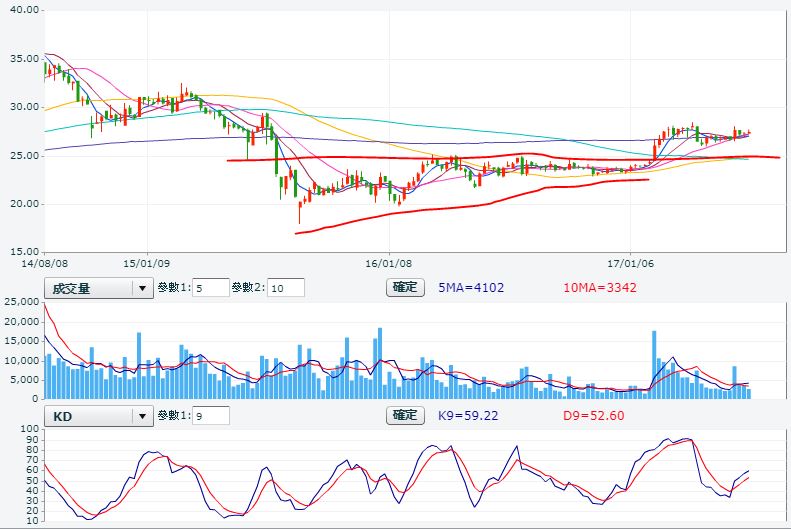Click the 16/01/08 date marker on the axis

389,264
